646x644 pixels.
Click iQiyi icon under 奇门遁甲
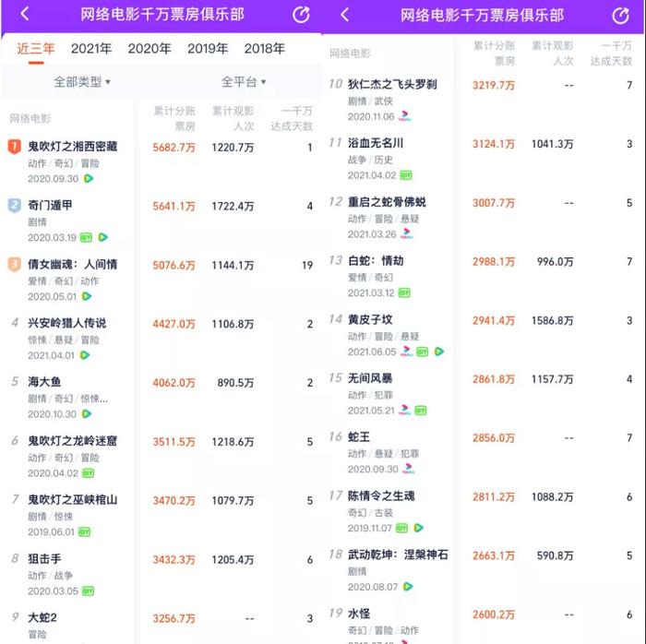coord(86,238)
